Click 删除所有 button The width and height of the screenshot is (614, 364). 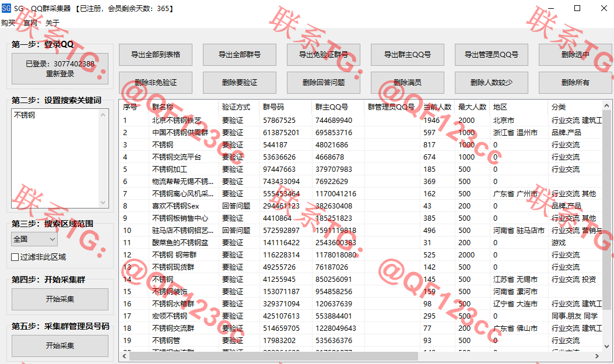click(x=575, y=83)
